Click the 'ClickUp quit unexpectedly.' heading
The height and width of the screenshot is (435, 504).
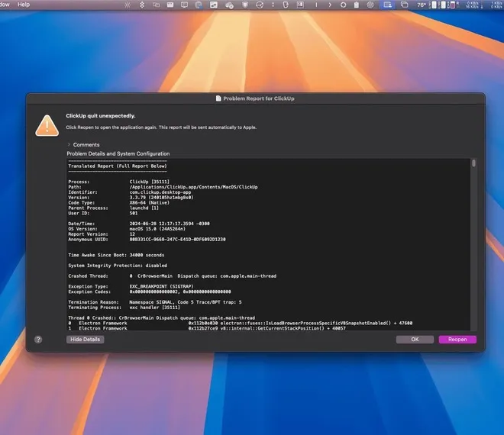[x=101, y=116]
